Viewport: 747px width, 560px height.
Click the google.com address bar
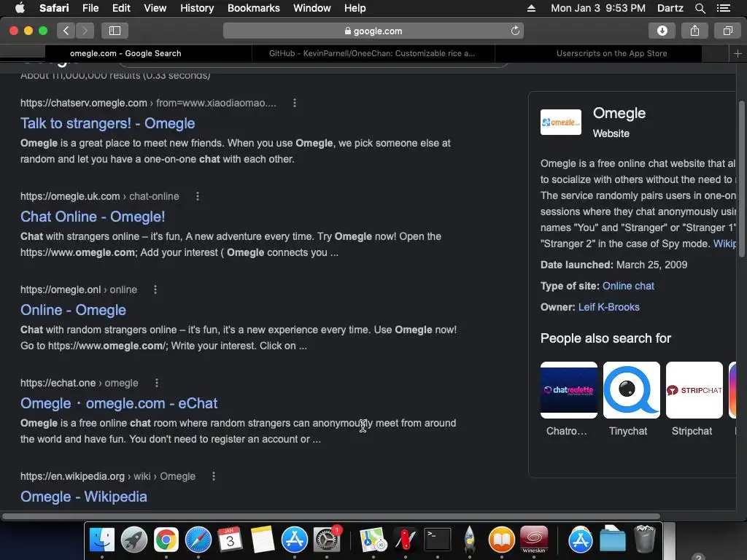(373, 31)
